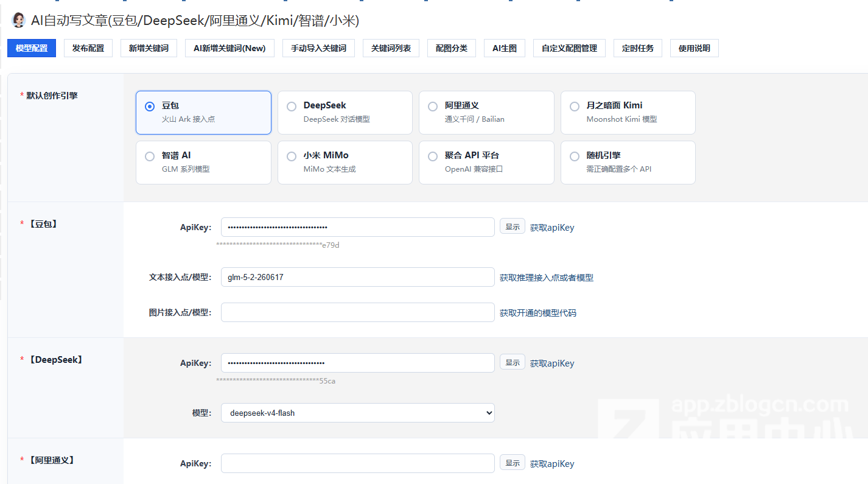The width and height of the screenshot is (868, 484).
Task: Focus the DeepSeek ApiKey password field
Action: coord(358,363)
